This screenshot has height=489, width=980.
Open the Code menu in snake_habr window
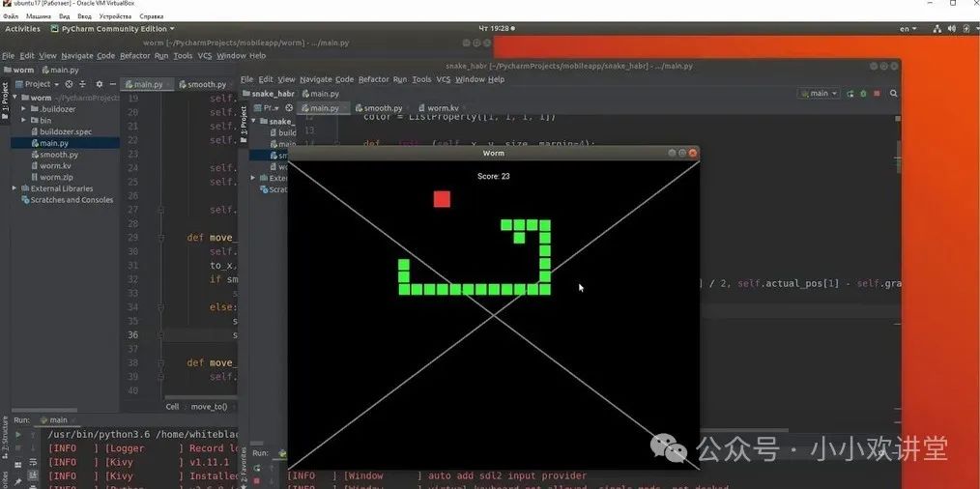click(x=344, y=79)
